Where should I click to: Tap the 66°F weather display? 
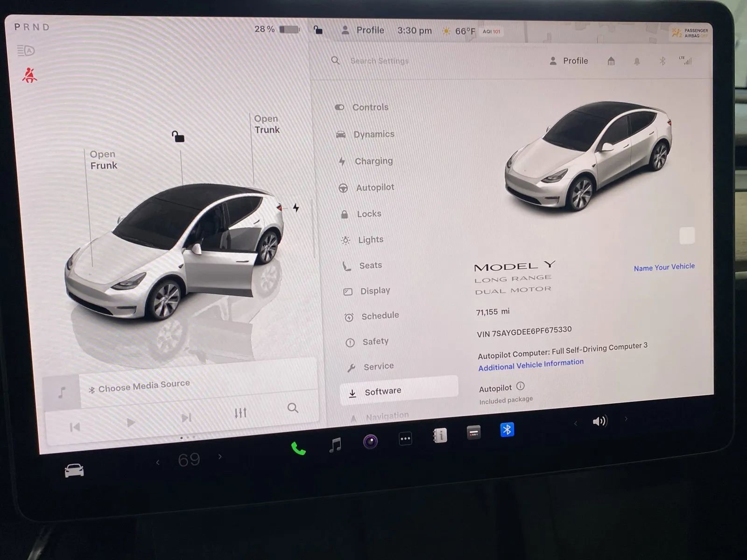[x=459, y=31]
